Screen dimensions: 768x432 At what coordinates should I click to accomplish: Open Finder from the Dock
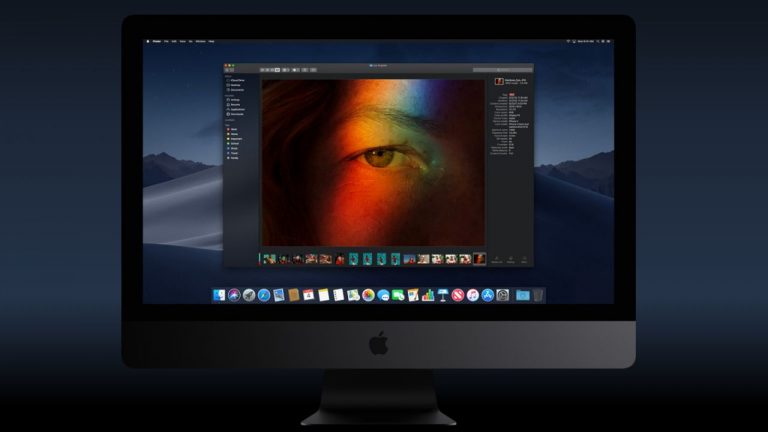[x=219, y=295]
